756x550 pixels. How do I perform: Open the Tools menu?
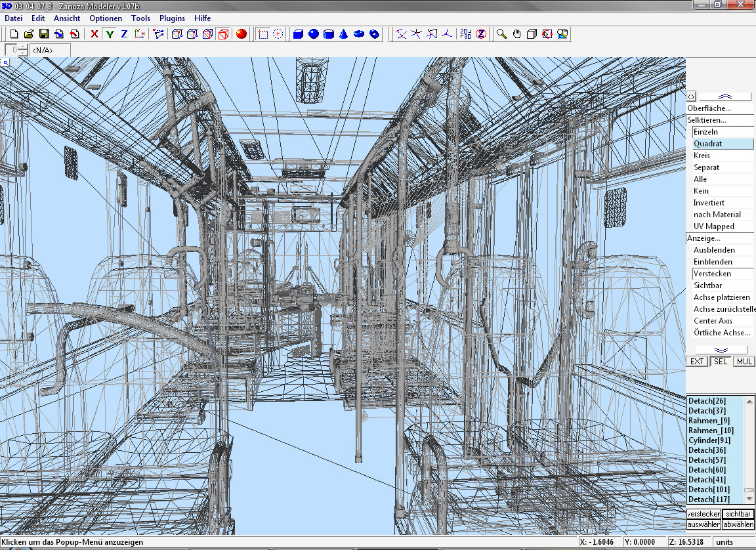pos(141,18)
